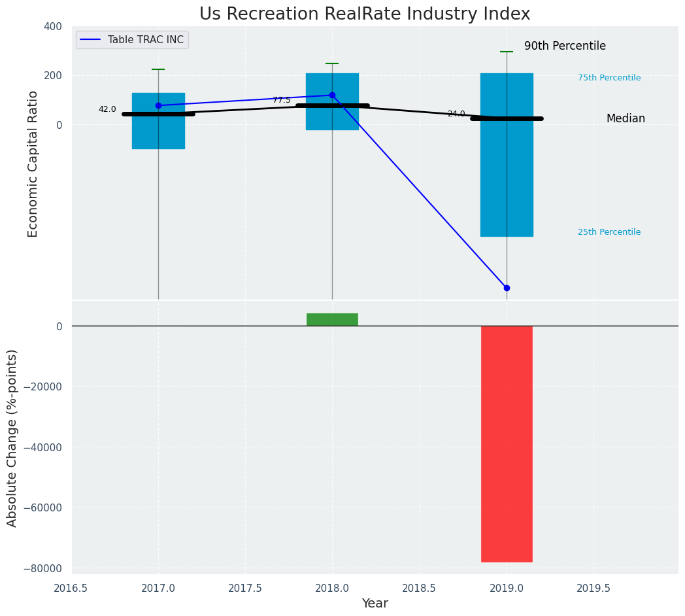Click the Median annotation text on the right
685x616 pixels.
tap(626, 119)
